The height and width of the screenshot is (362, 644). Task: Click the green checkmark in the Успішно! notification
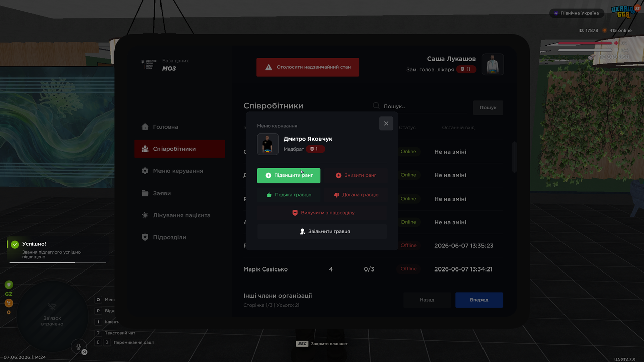pos(15,244)
